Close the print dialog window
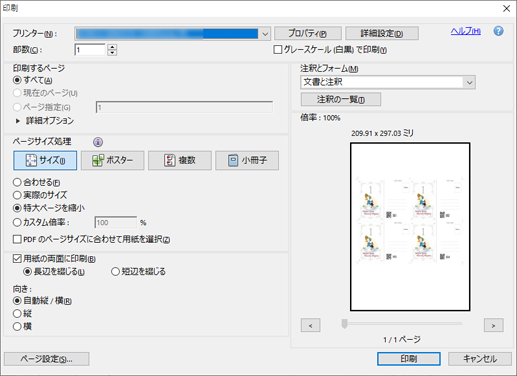Screen dimensions: 517x376 pos(506,8)
